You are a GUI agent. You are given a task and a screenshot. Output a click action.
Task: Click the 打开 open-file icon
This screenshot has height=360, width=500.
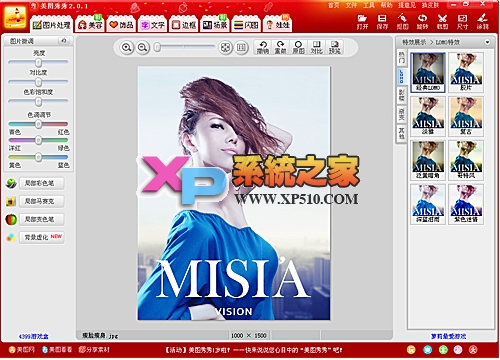(362, 22)
